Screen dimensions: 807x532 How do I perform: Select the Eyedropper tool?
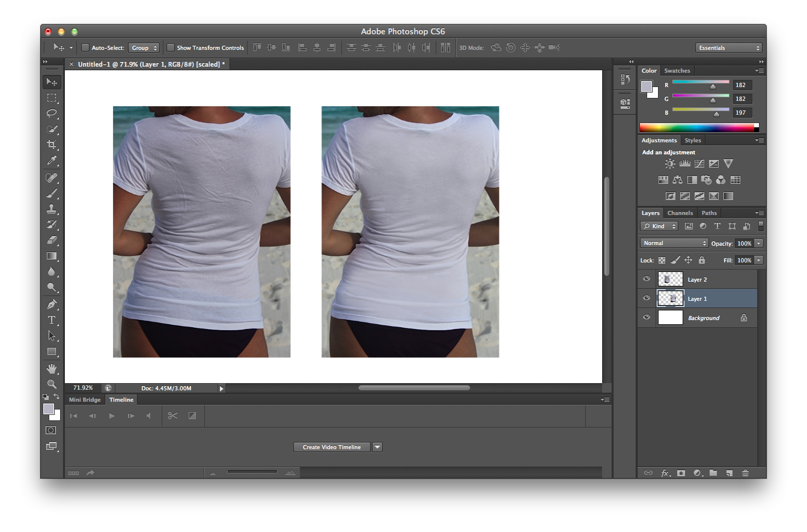tap(52, 160)
